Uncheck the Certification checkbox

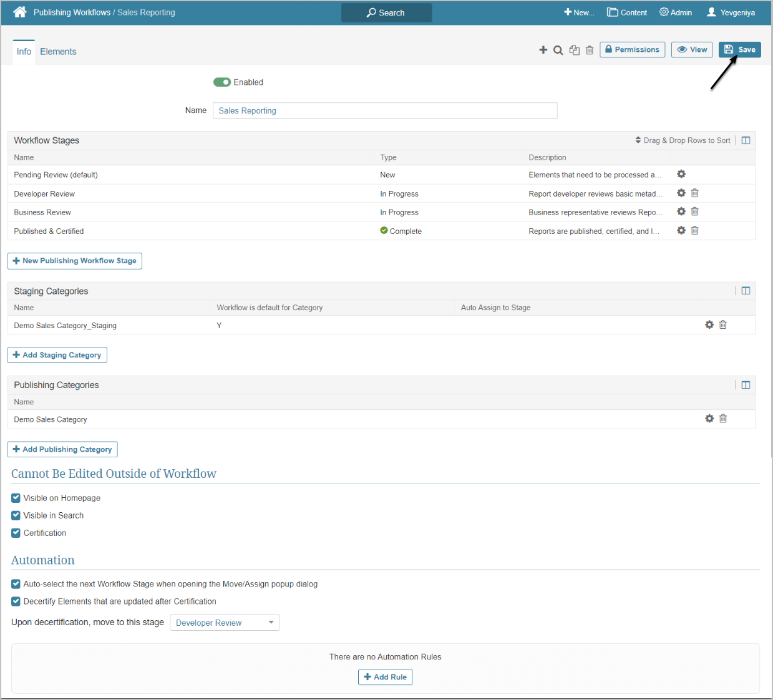(x=16, y=533)
